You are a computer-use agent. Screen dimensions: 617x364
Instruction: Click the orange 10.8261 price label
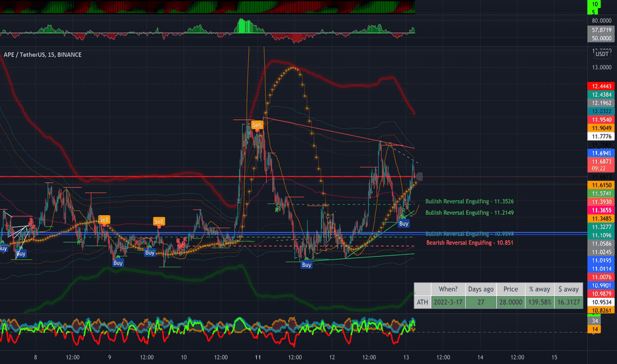(x=601, y=310)
